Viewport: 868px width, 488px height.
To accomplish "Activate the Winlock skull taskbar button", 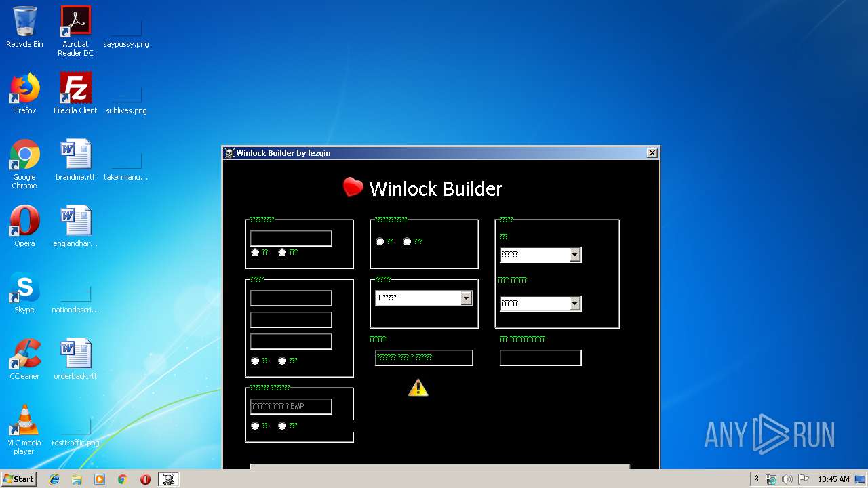I will click(x=169, y=479).
